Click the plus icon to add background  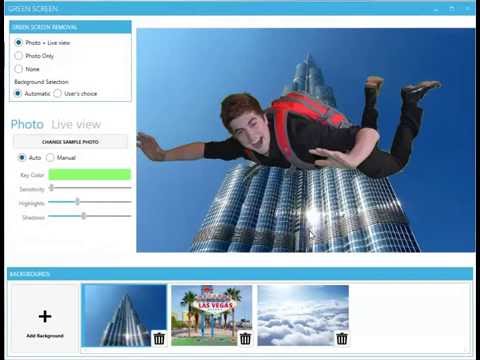coord(45,316)
